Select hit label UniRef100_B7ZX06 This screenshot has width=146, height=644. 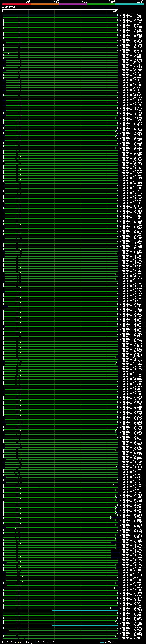(x=131, y=22)
